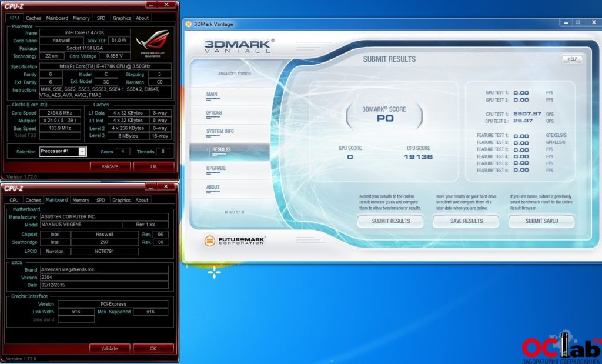Click the PCI-Express version field

click(x=113, y=304)
